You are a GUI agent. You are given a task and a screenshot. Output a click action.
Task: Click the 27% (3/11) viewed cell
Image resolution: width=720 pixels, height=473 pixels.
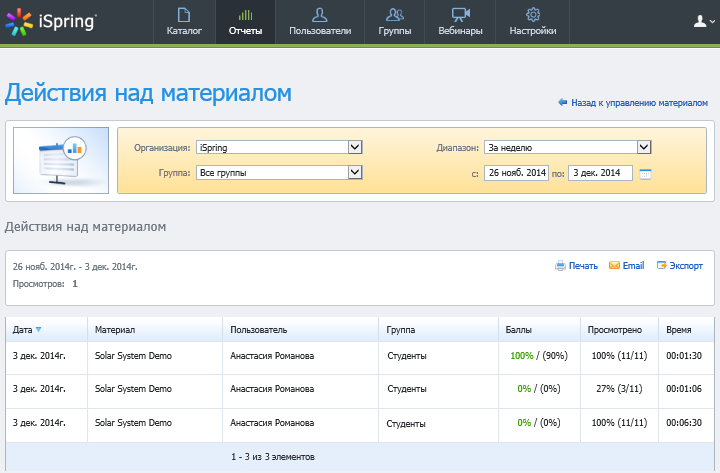[x=619, y=389]
